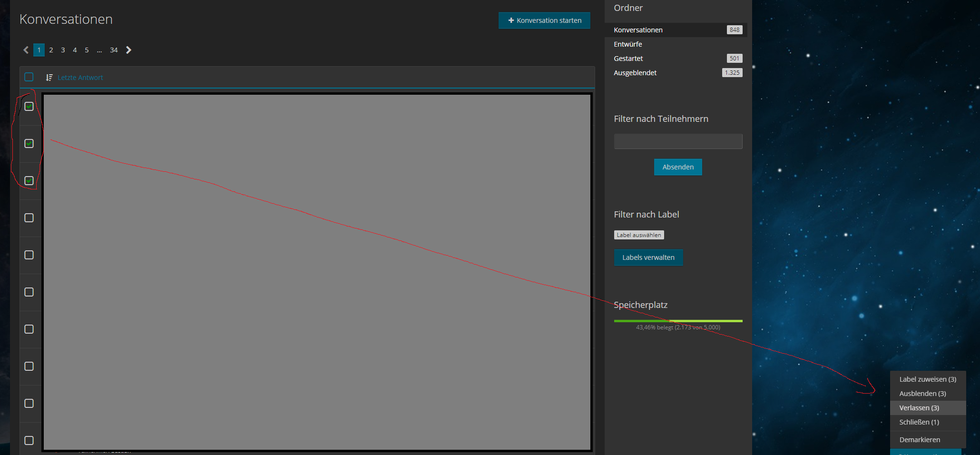Viewport: 980px width, 455px height.
Task: Toggle the select-all conversations checkbox
Action: pyautogui.click(x=29, y=77)
